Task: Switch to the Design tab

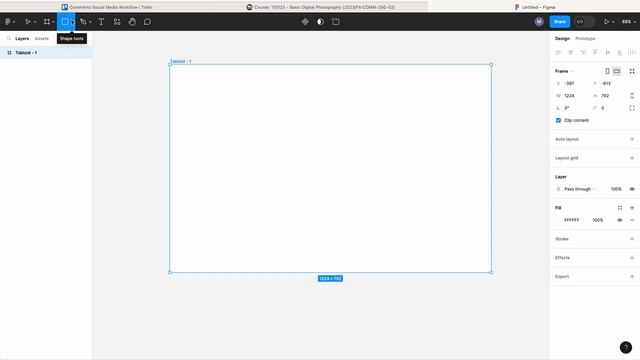Action: (562, 38)
